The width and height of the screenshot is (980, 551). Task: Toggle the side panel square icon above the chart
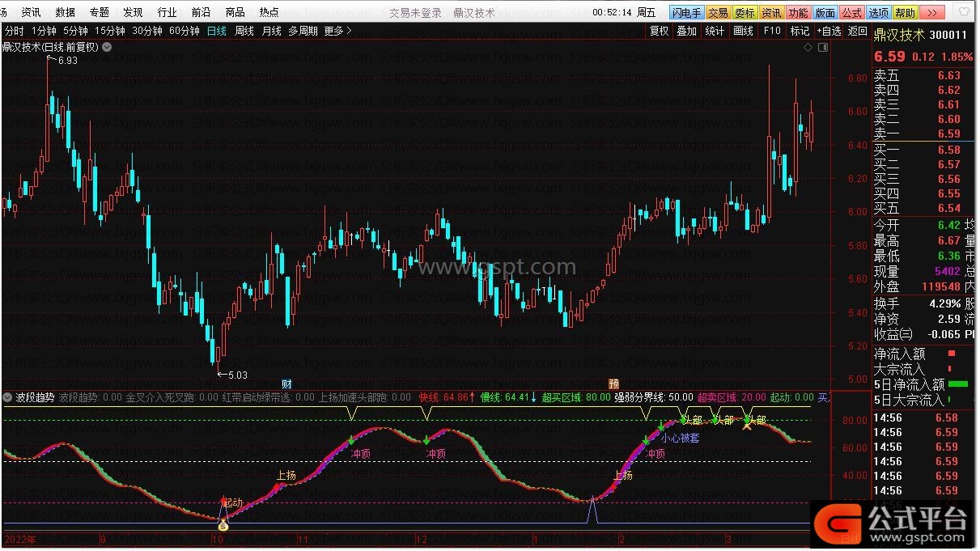coord(822,48)
